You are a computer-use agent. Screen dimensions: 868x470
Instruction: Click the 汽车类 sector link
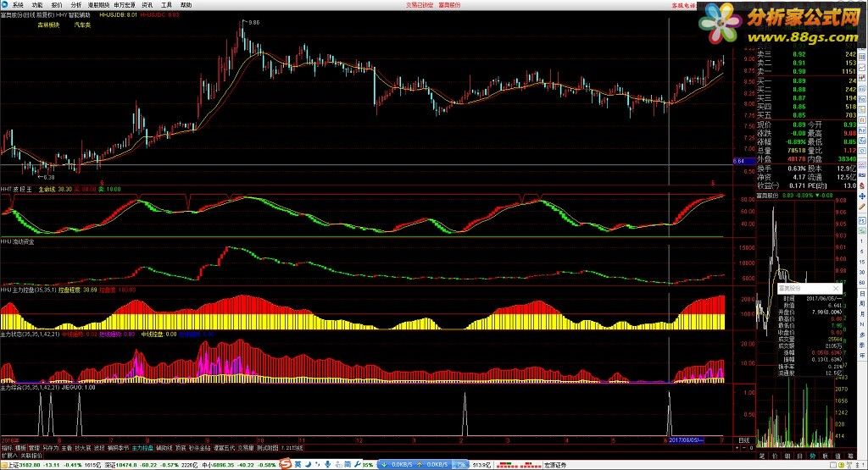pos(82,25)
